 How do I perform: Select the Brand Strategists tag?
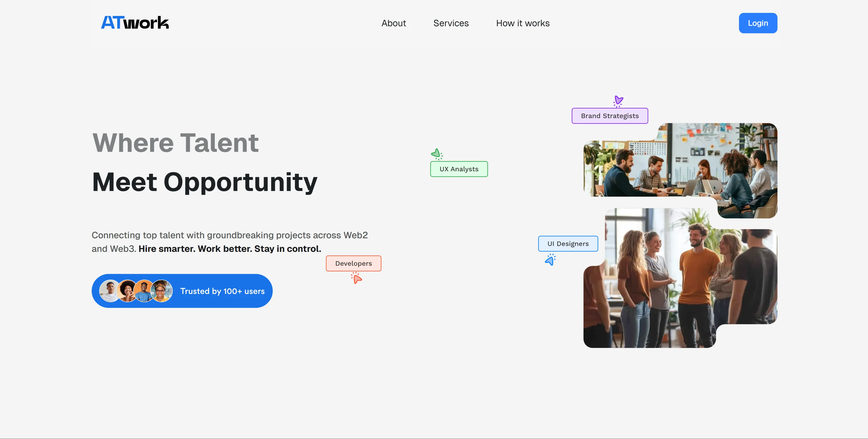(610, 116)
